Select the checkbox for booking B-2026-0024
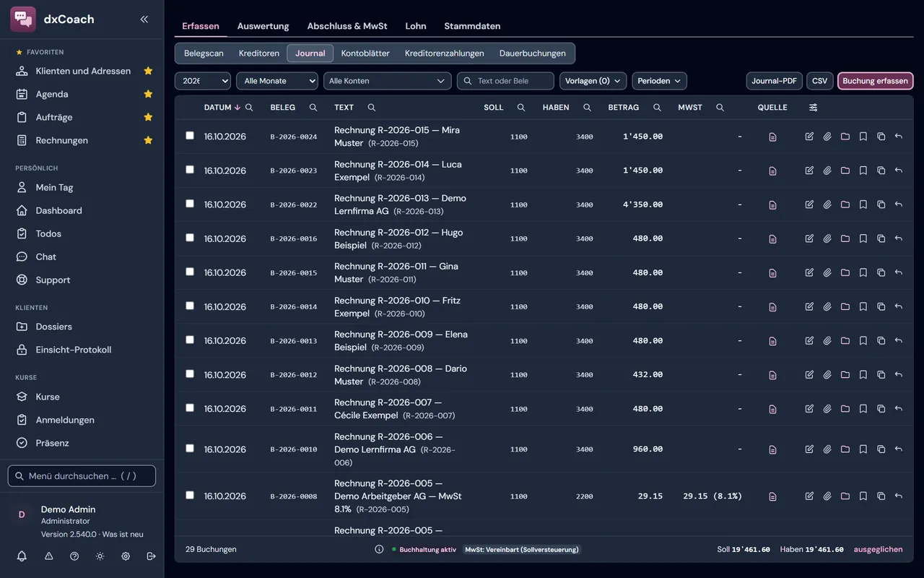The width and height of the screenshot is (924, 578). pyautogui.click(x=190, y=136)
